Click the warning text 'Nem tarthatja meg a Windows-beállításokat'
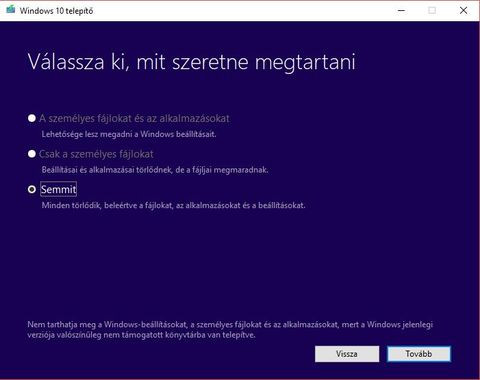This screenshot has height=380, width=480. coord(108,324)
